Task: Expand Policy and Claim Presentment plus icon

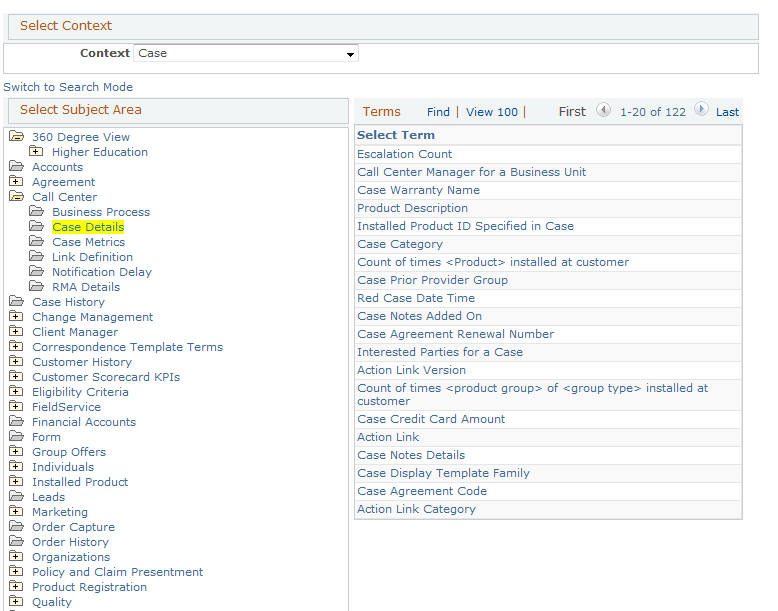Action: 16,571
